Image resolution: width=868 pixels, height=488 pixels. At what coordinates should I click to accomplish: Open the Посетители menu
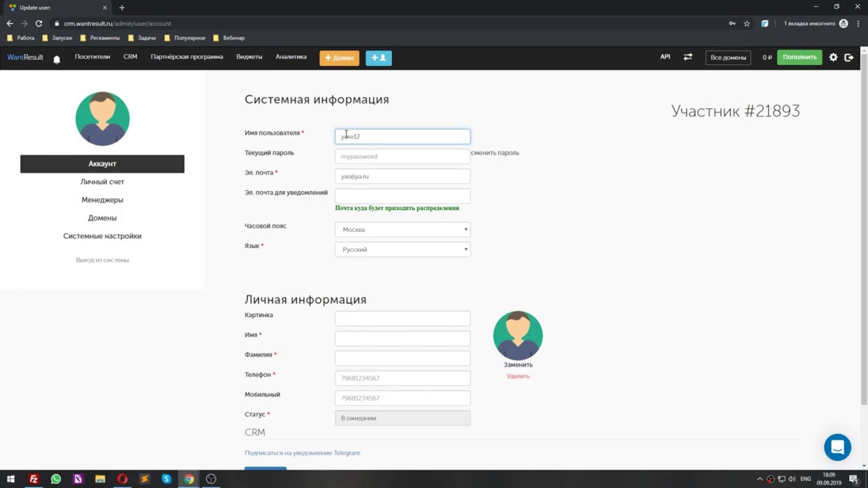[x=92, y=57]
